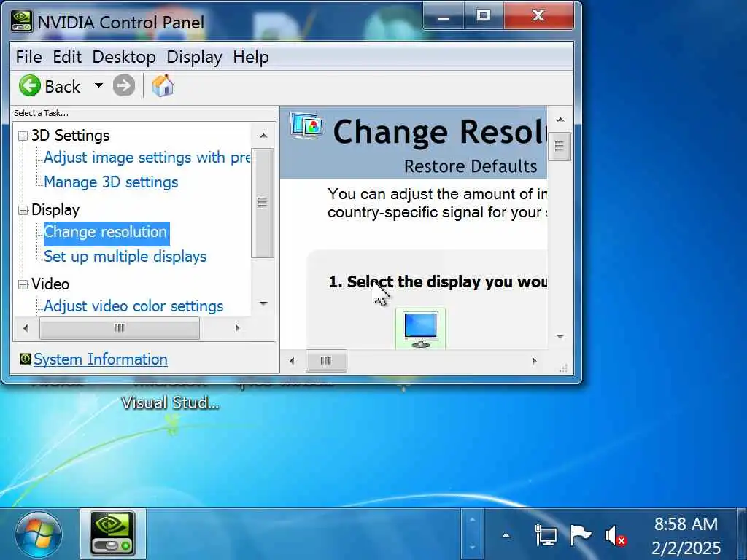Open the Edit menu

pyautogui.click(x=66, y=57)
